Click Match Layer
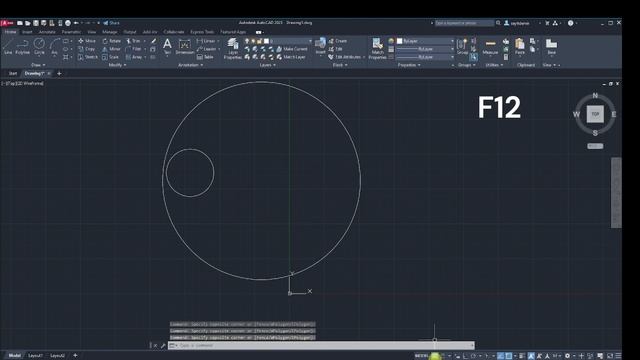Viewport: 640px width, 360px height. 290,57
